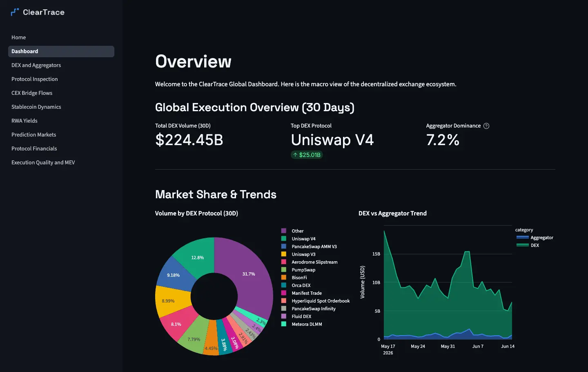Click the Uniswap V4 top protocol value
Image resolution: width=588 pixels, height=372 pixels.
pyautogui.click(x=332, y=140)
